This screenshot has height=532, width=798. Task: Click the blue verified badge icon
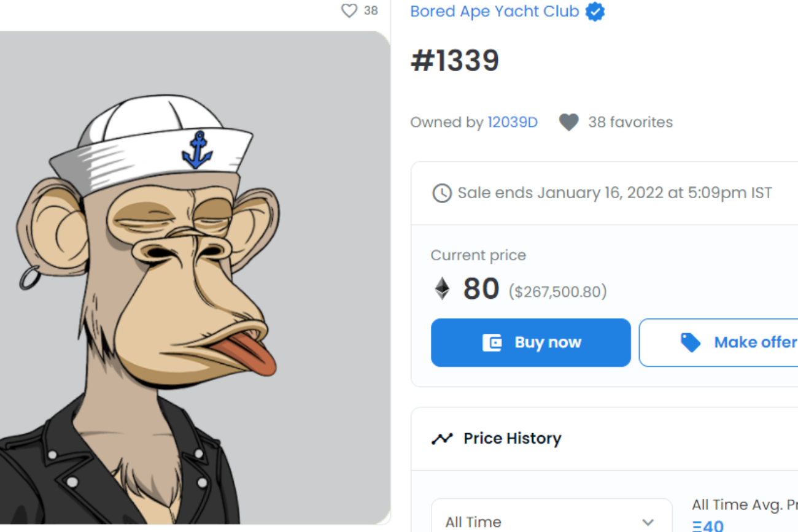(x=594, y=12)
